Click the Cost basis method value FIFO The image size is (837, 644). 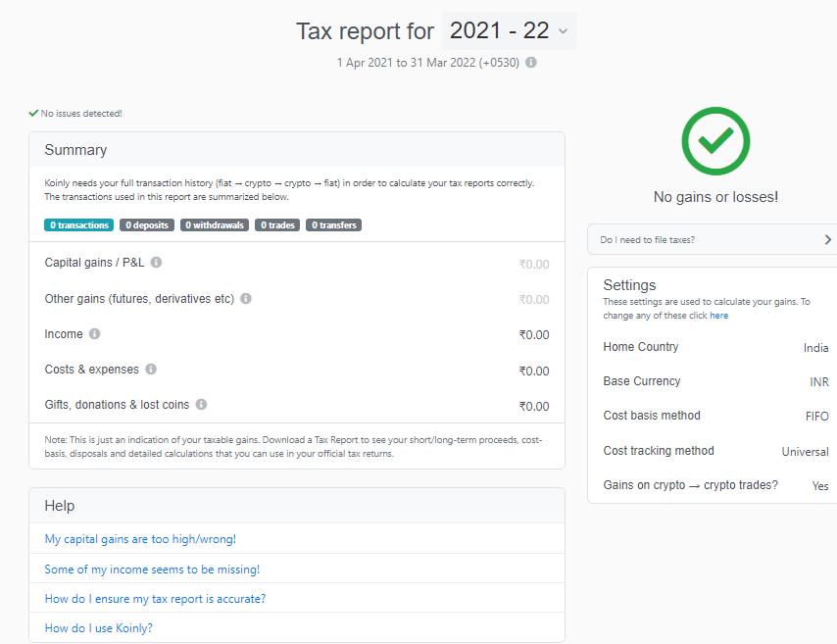pyautogui.click(x=816, y=417)
